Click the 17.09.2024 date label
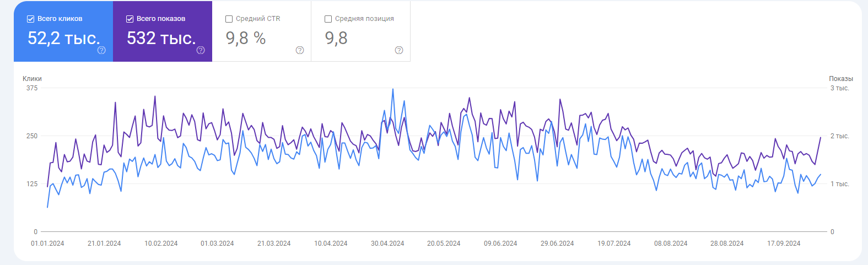The image size is (868, 265). click(x=784, y=244)
